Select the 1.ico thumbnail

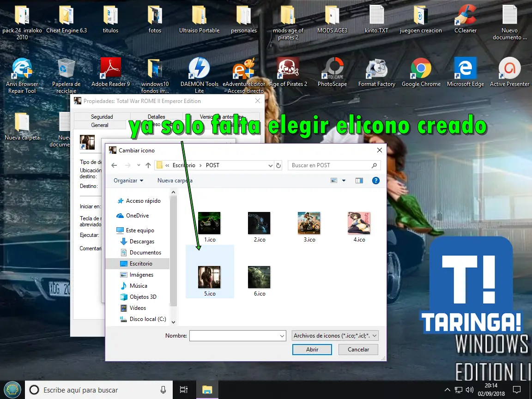click(209, 223)
